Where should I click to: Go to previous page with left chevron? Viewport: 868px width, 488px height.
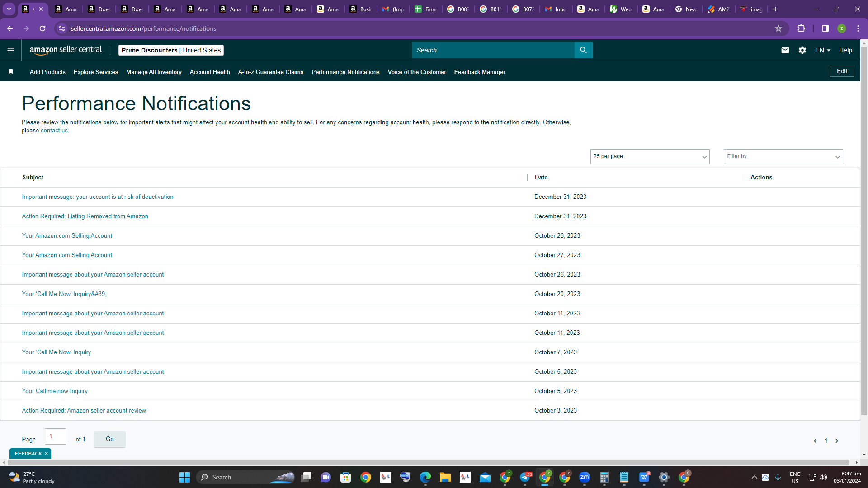pyautogui.click(x=815, y=441)
